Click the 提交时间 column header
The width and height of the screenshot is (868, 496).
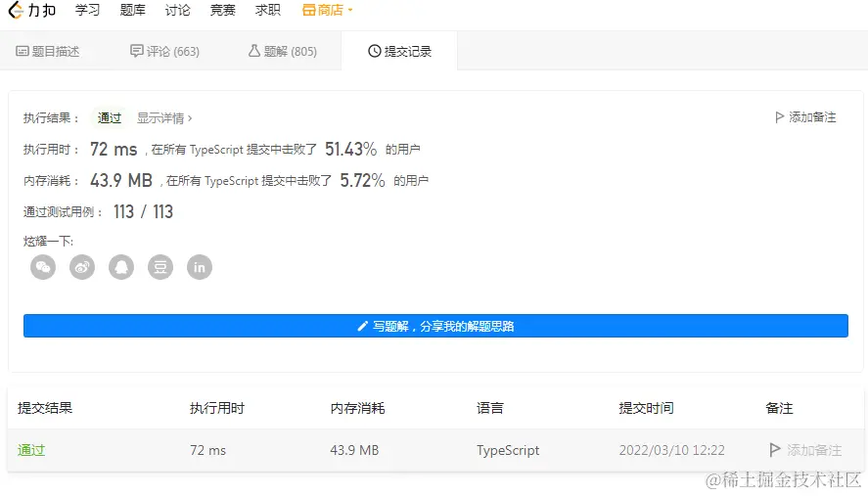(646, 409)
